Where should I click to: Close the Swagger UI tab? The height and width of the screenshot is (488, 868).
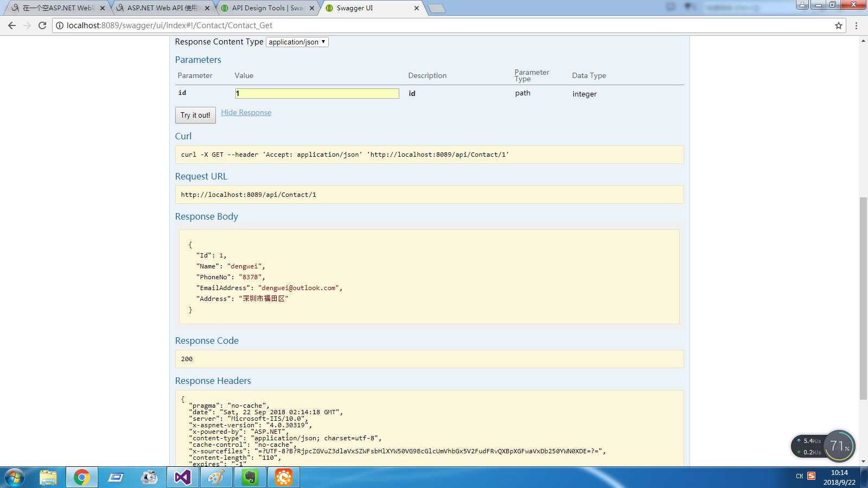[417, 8]
